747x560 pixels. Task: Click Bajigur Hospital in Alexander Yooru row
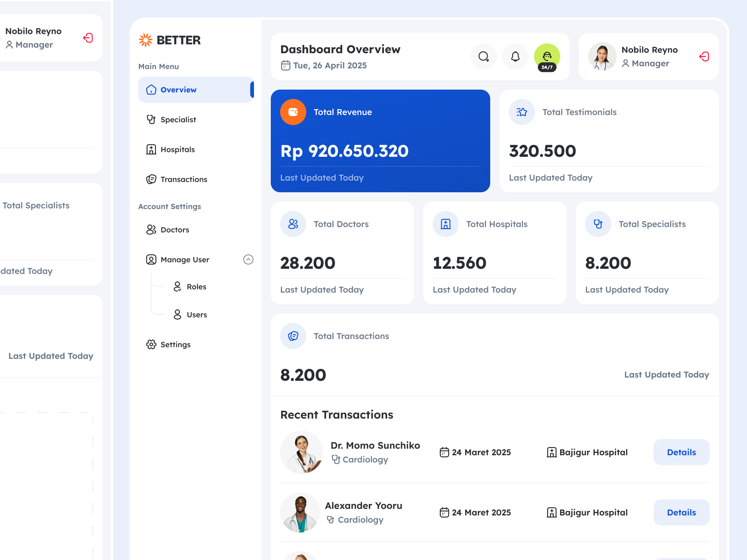click(x=593, y=512)
